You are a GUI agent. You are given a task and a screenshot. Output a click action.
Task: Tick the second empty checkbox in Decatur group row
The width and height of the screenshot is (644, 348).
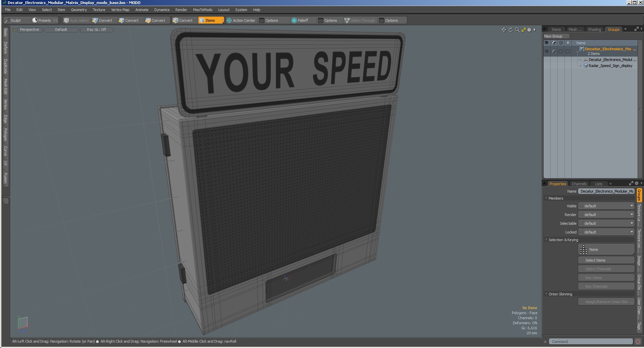pyautogui.click(x=568, y=51)
